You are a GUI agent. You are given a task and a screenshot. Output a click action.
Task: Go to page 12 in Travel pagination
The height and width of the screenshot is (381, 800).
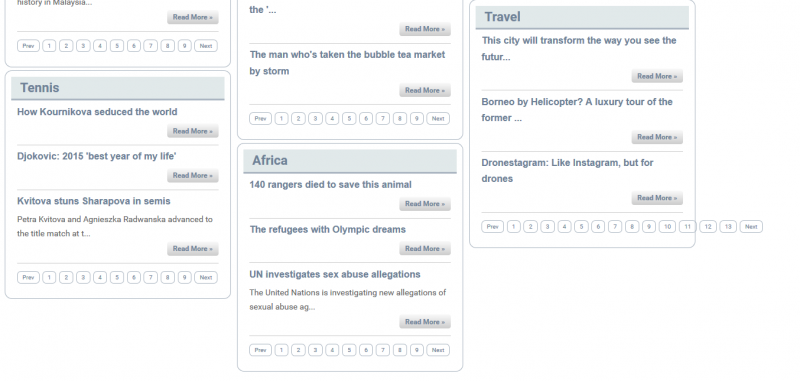tap(708, 226)
